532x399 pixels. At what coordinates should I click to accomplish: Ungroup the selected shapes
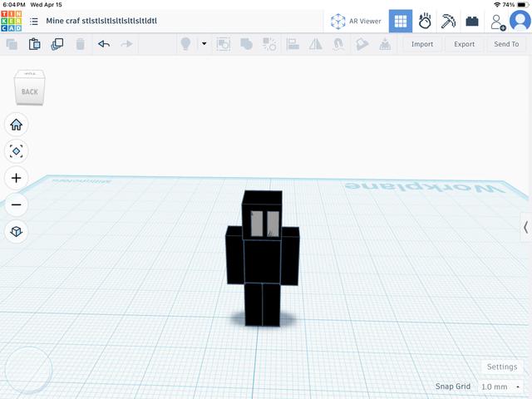(269, 44)
